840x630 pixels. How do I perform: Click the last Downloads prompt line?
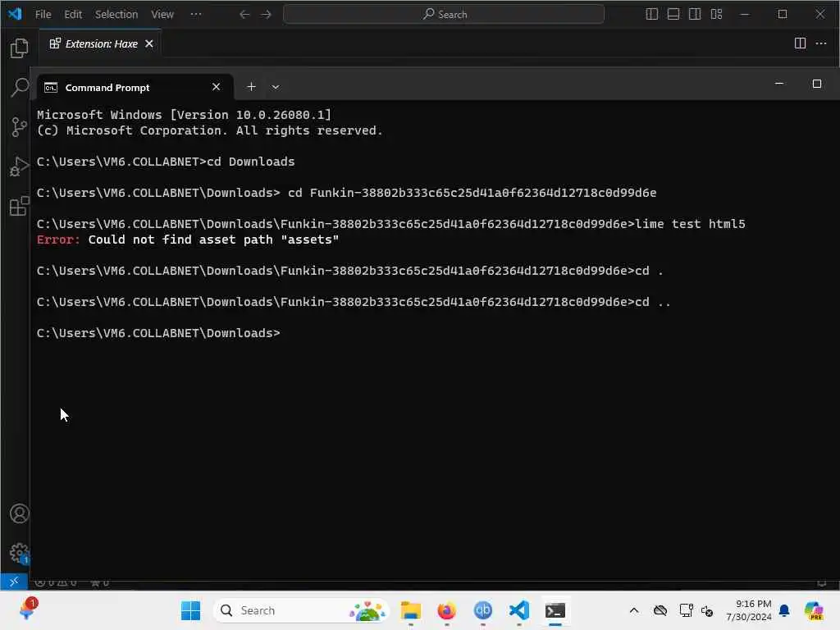[158, 333]
